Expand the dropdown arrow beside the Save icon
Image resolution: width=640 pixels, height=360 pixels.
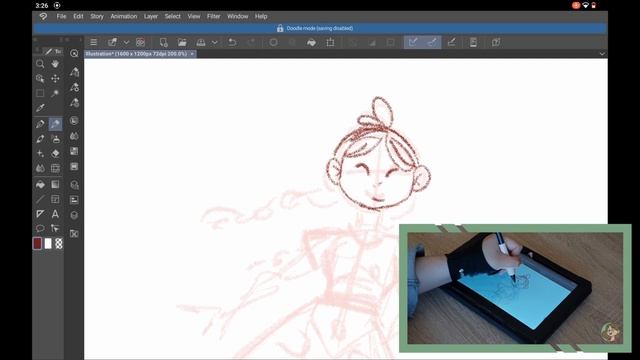pyautogui.click(x=215, y=42)
